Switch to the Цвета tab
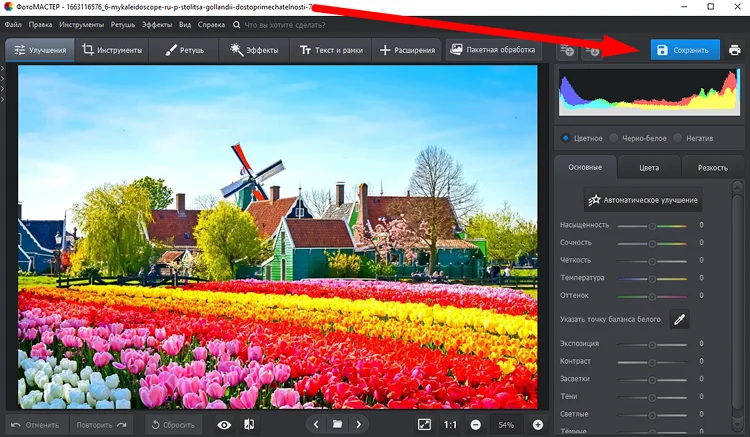This screenshot has width=750, height=437. tap(648, 167)
